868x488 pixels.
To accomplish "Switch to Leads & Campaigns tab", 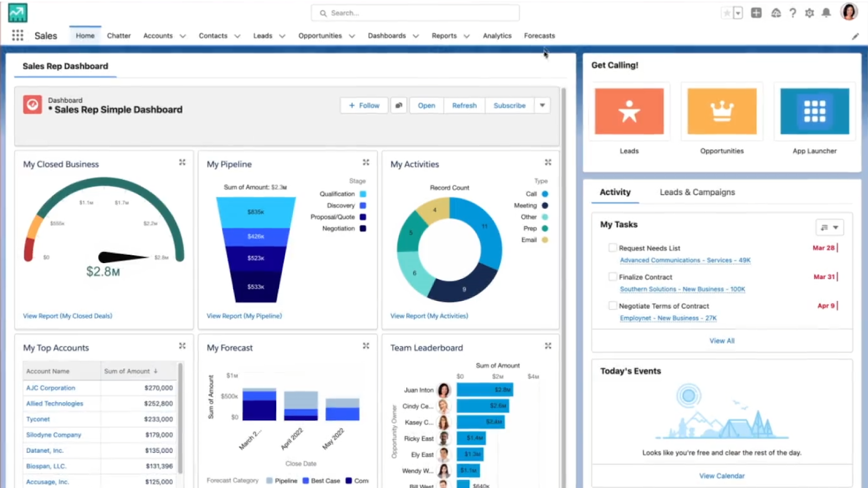I will click(x=697, y=192).
